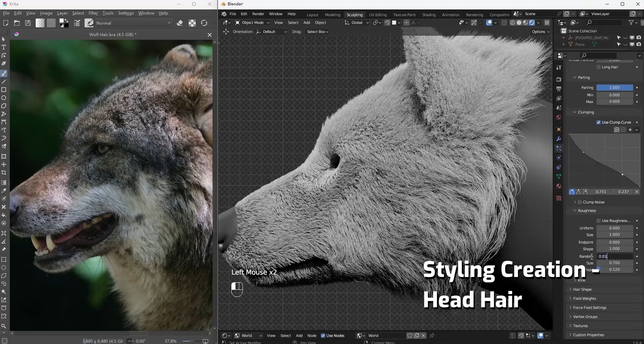Open Blender's Render properties tab

(559, 80)
